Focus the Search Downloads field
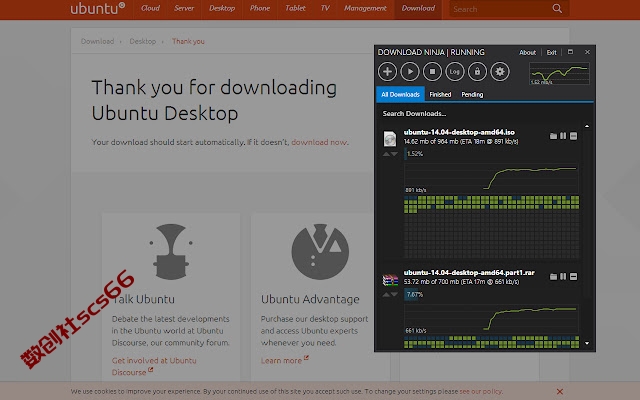 [x=482, y=113]
